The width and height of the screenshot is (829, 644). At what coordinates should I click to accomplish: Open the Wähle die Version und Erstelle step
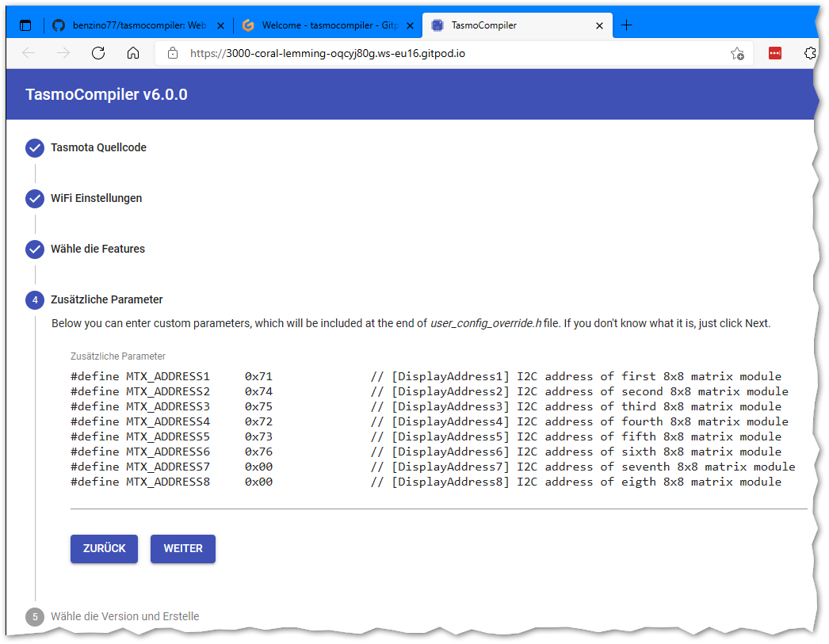pyautogui.click(x=124, y=616)
